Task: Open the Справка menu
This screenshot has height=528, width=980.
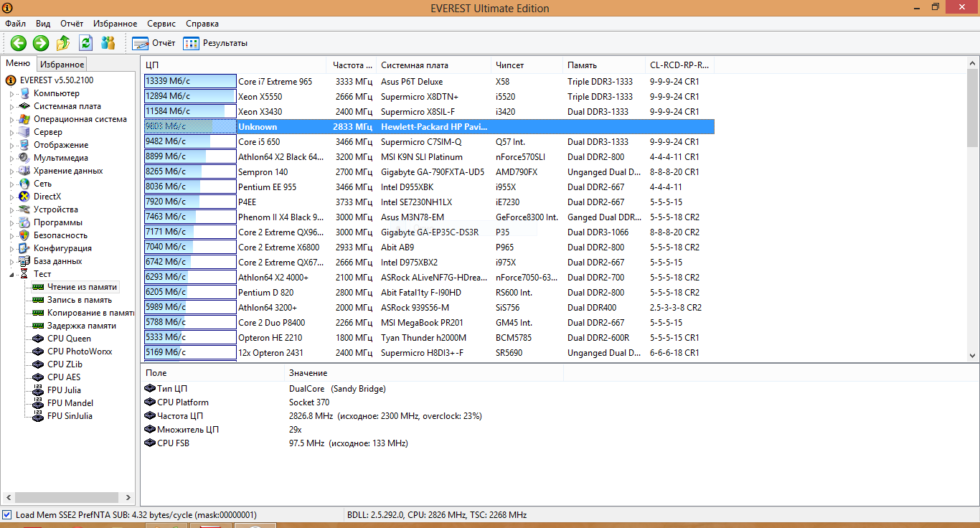Action: (x=202, y=24)
